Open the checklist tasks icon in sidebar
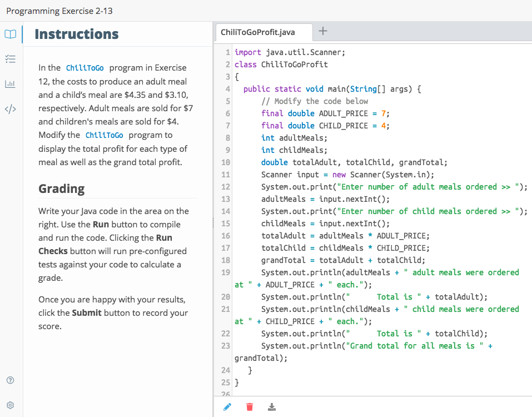532x417 pixels. 10,59
